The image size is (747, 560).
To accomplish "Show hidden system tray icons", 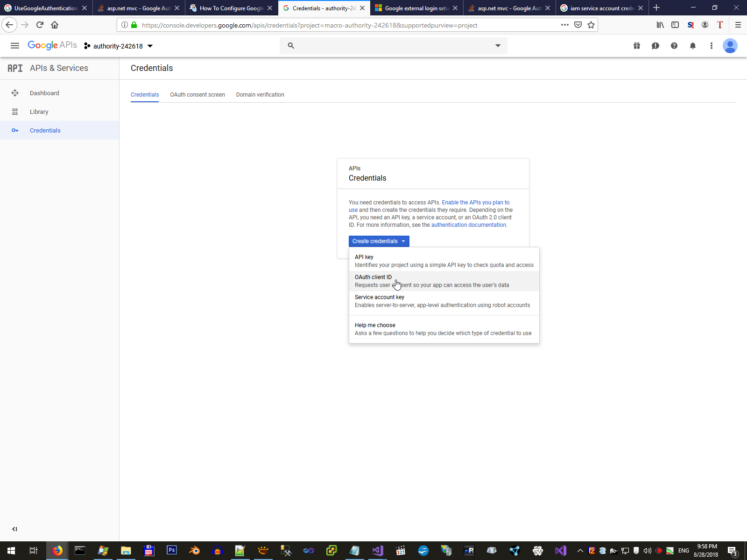I will [x=580, y=551].
